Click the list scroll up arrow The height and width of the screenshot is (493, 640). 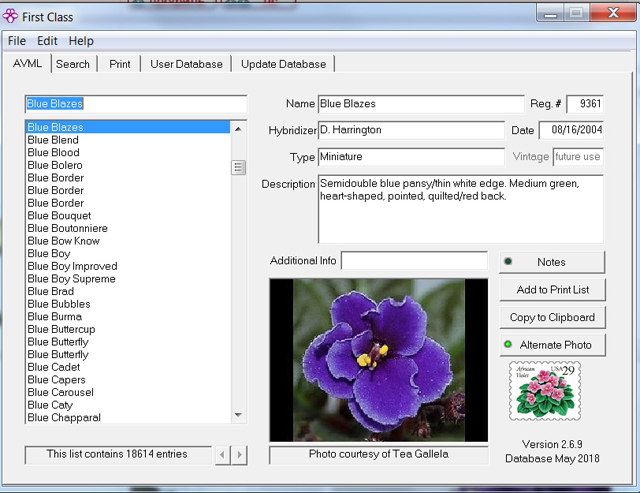point(238,129)
